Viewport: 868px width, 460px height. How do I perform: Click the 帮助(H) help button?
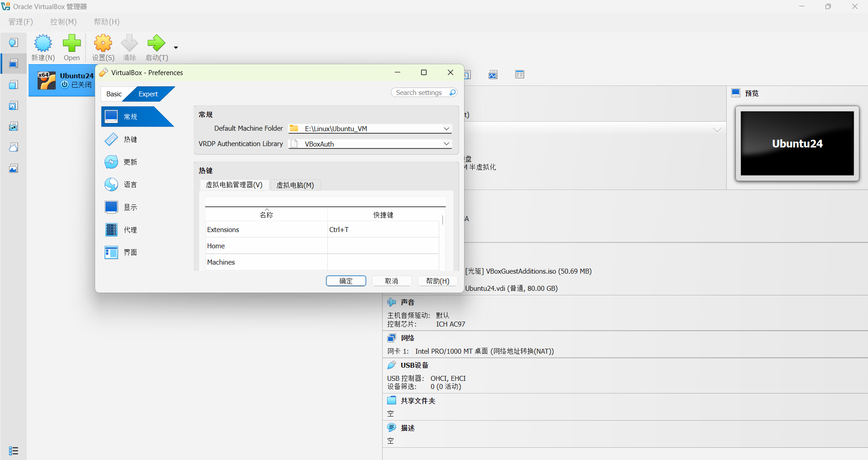point(437,280)
